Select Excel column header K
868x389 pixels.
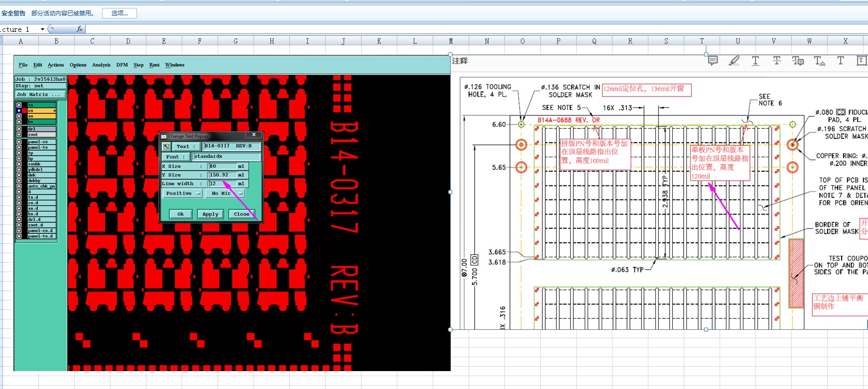(379, 41)
